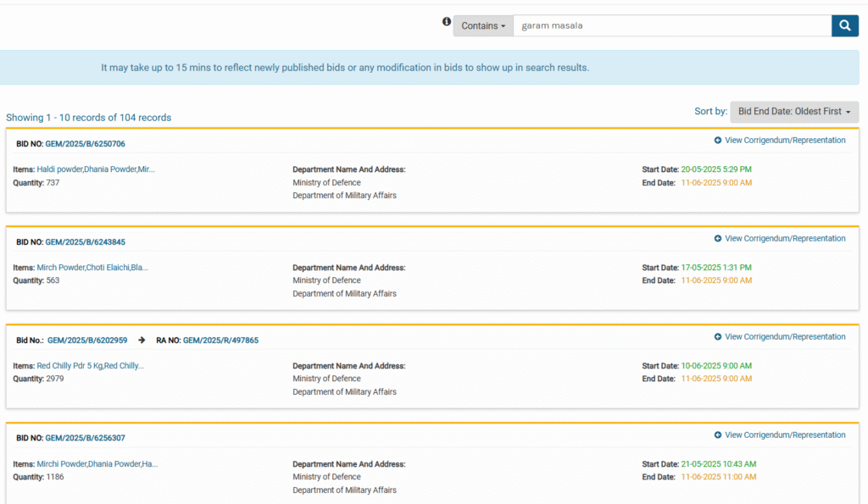The height and width of the screenshot is (504, 868).
Task: Open the Red Chilly Pdr 5 Kg items link
Action: click(90, 366)
